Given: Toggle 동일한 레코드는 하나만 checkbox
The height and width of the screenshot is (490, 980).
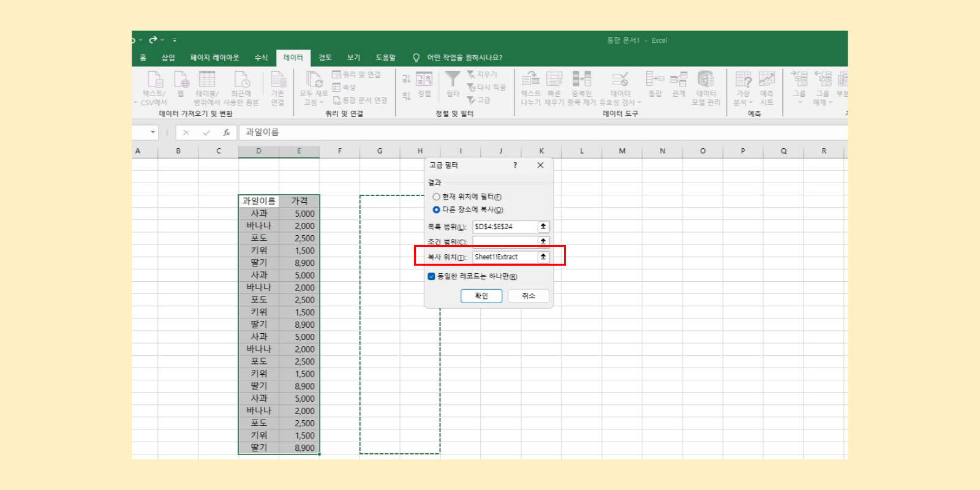Looking at the screenshot, I should 431,276.
